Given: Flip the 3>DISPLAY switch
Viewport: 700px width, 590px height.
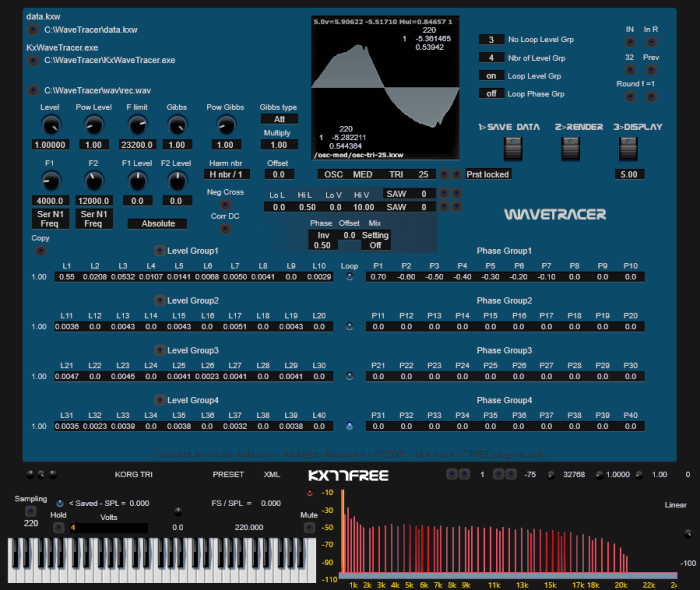Looking at the screenshot, I should [x=628, y=149].
